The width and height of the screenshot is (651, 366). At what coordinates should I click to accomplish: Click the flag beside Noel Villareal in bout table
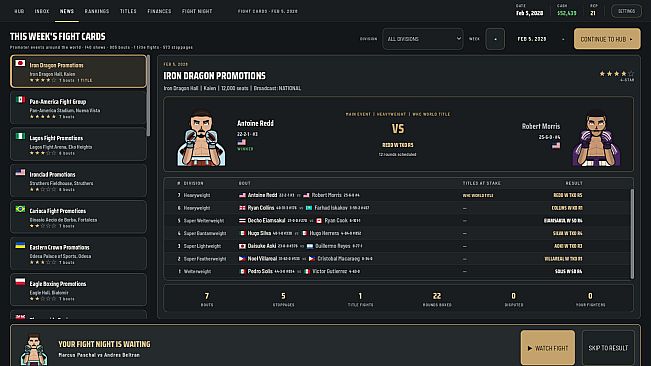point(242,259)
